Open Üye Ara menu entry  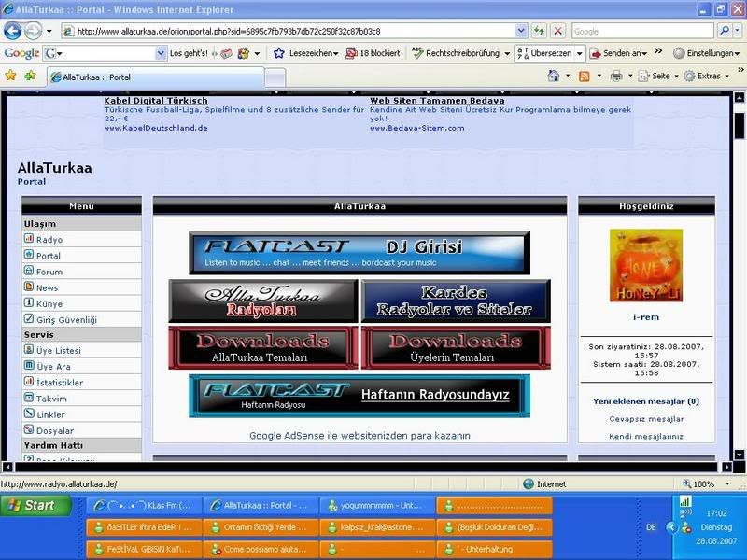point(53,367)
